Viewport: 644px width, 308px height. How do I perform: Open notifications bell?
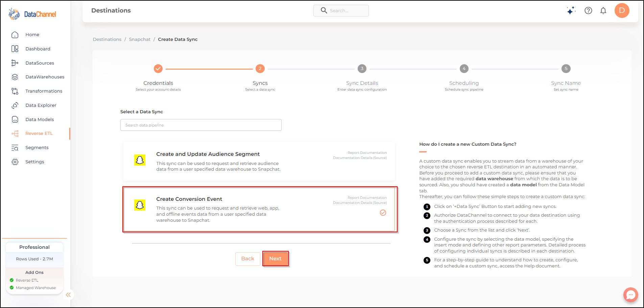click(603, 11)
